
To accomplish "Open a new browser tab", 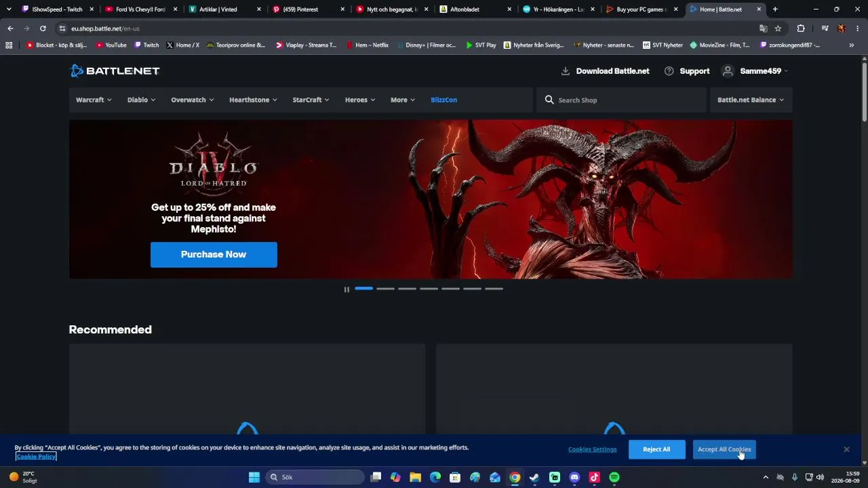I will pos(775,9).
